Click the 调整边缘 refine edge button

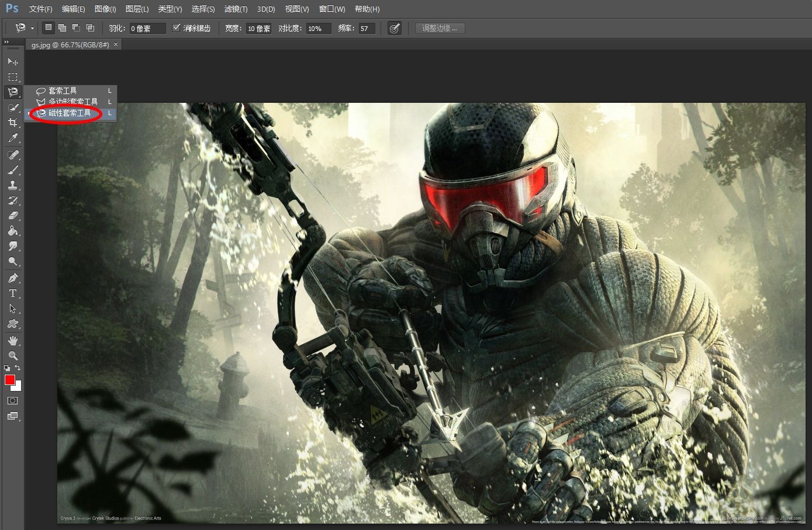440,28
